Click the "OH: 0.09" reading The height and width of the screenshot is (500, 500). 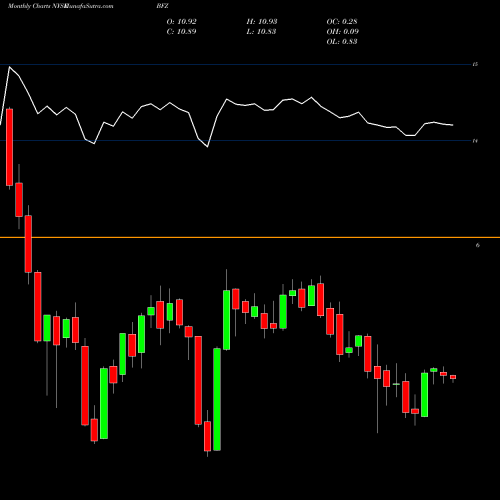point(343,32)
